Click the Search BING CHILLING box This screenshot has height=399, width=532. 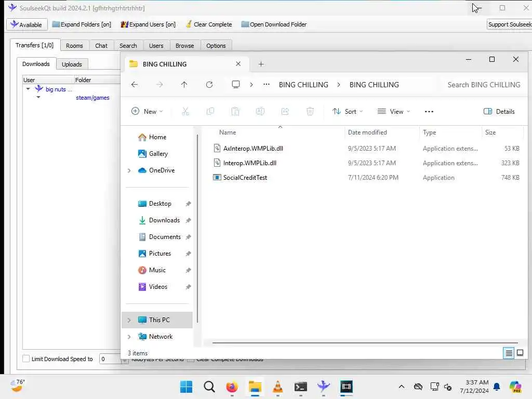click(484, 85)
